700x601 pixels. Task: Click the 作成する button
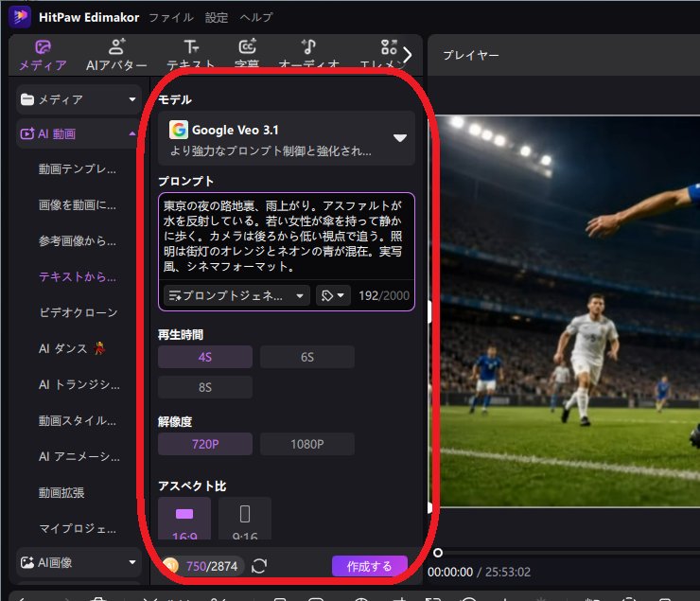coord(369,566)
